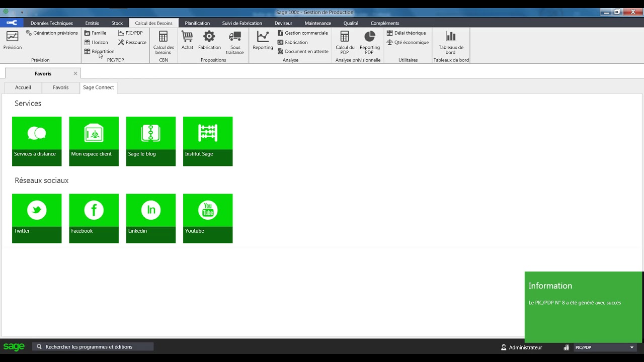
Task: Open Mon espace client tile
Action: click(x=94, y=141)
